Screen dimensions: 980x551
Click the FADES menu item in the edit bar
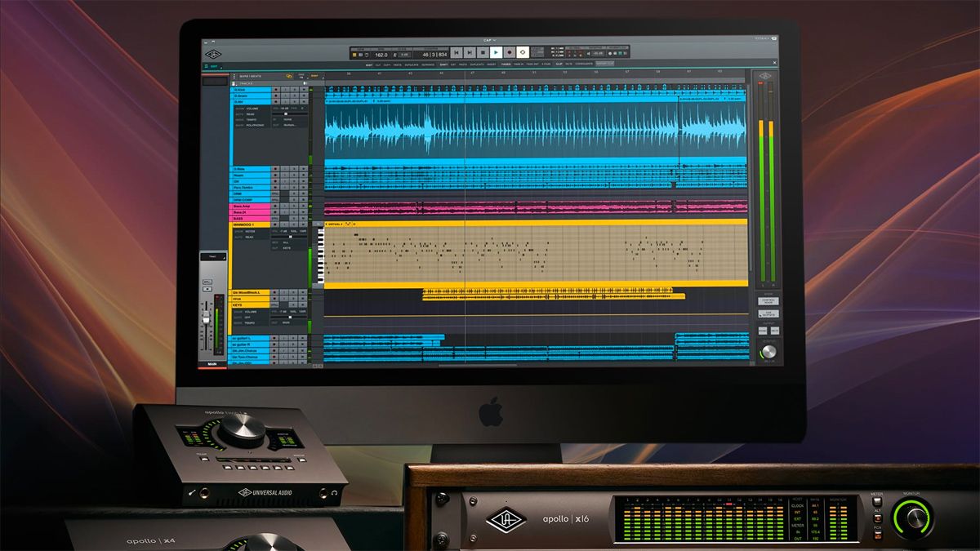[505, 64]
